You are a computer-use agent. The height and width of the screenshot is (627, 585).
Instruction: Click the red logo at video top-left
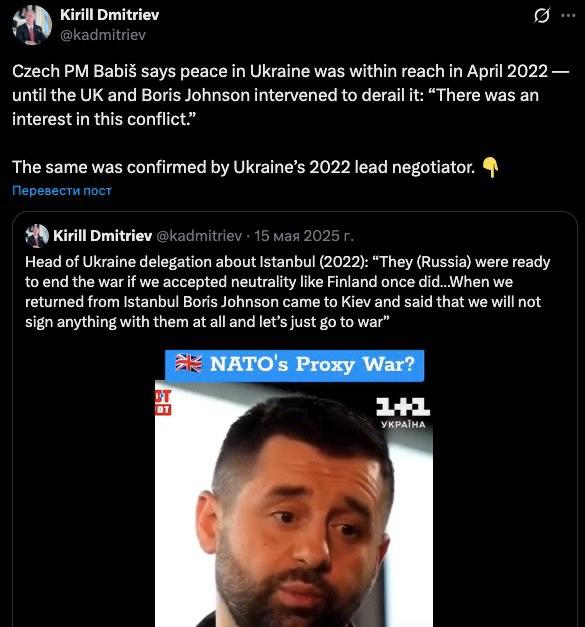(163, 403)
